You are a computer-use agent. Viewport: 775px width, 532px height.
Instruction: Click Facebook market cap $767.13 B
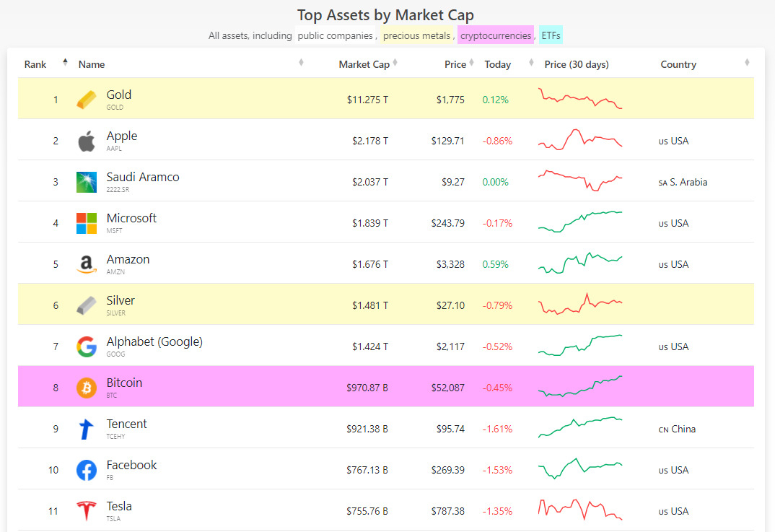click(x=367, y=470)
